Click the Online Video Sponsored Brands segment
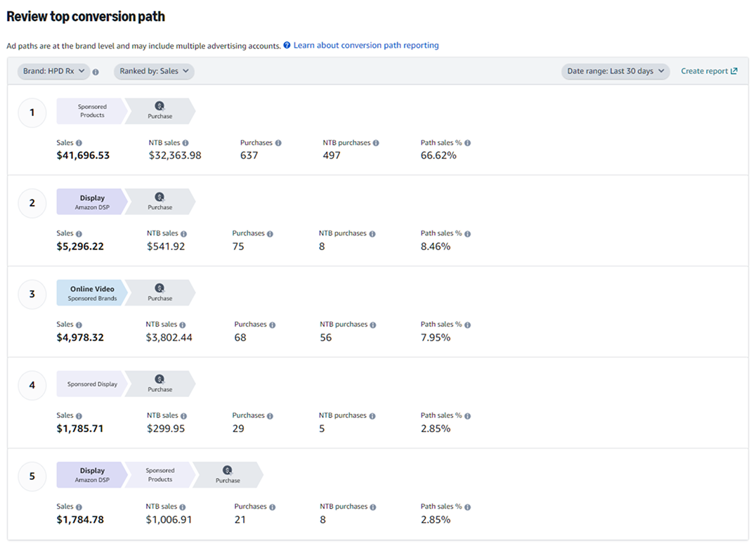The image size is (756, 546). tap(92, 293)
